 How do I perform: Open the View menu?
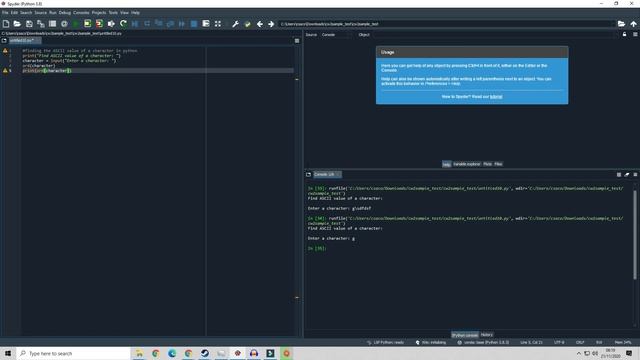(124, 13)
